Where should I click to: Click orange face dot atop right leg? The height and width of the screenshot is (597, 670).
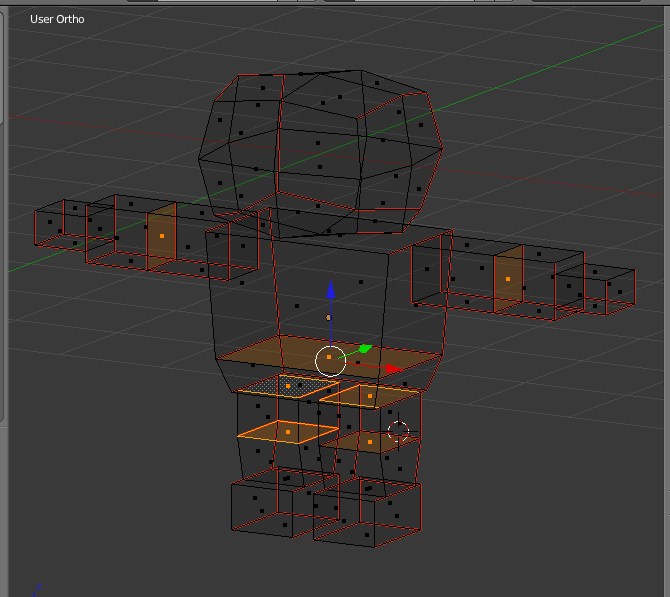click(x=370, y=396)
